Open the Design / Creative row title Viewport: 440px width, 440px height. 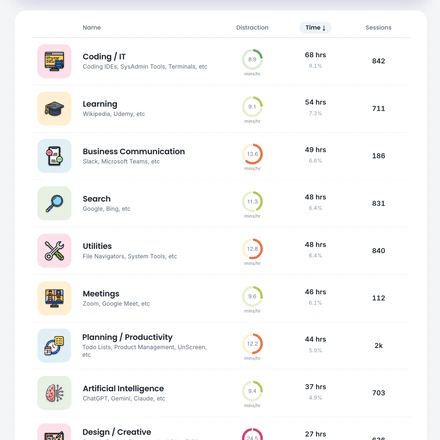[x=117, y=432]
